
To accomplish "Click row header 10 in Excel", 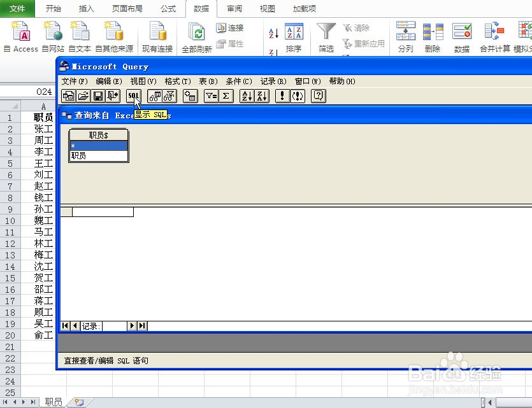I will pyautogui.click(x=10, y=221).
